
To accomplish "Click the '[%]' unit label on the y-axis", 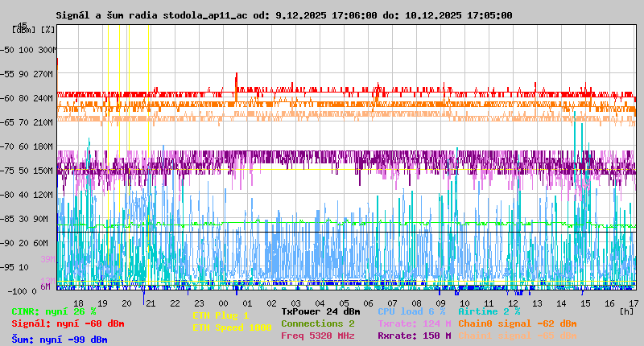I will coord(47,29).
